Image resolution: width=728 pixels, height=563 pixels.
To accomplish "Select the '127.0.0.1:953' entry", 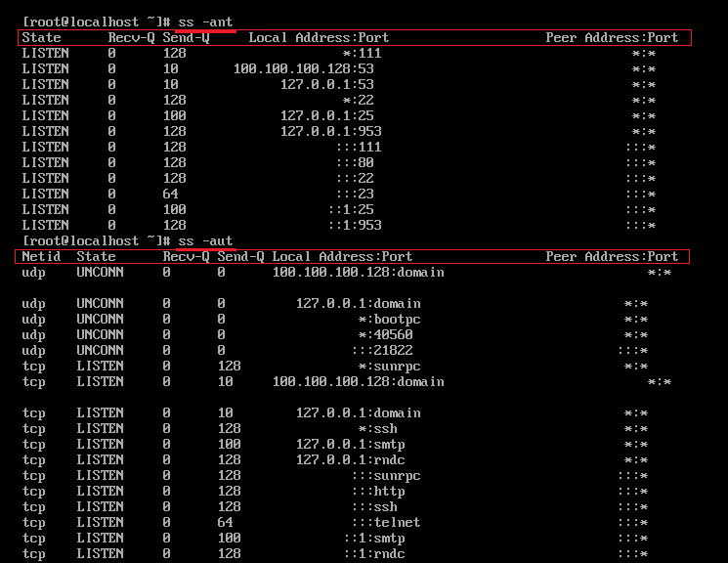I will click(x=330, y=131).
